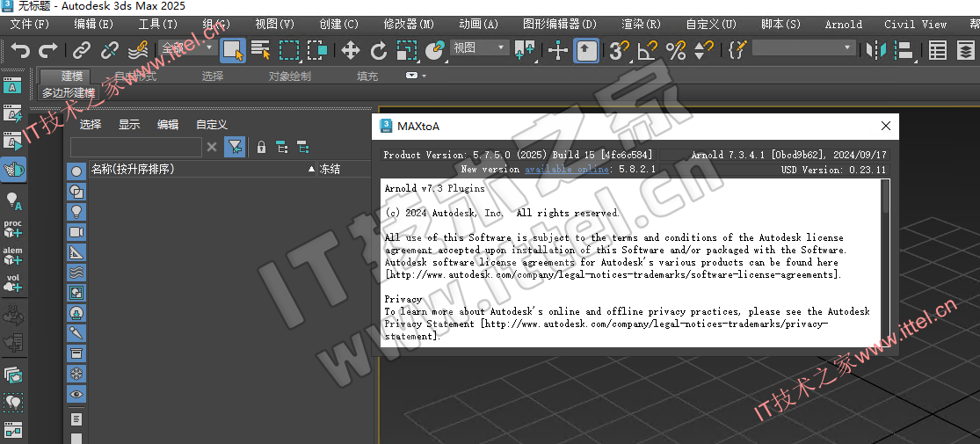Activate the Select and Link tool
The height and width of the screenshot is (444, 980).
point(82,50)
